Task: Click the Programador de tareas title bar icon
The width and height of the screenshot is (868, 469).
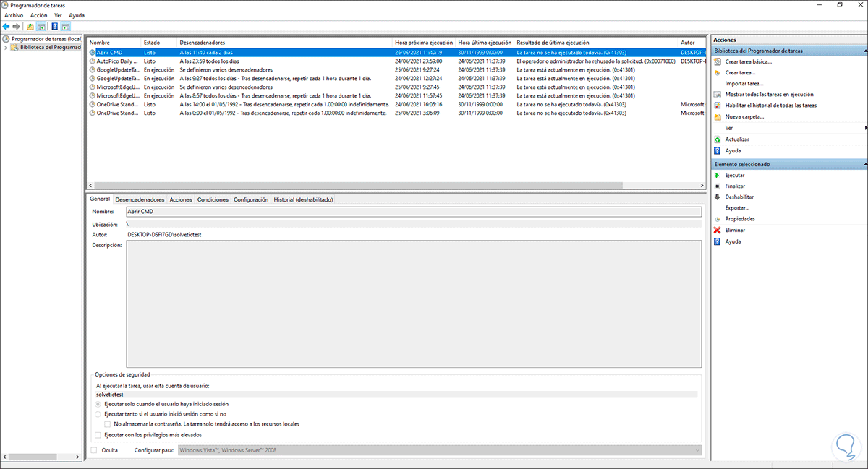Action: pos(6,4)
